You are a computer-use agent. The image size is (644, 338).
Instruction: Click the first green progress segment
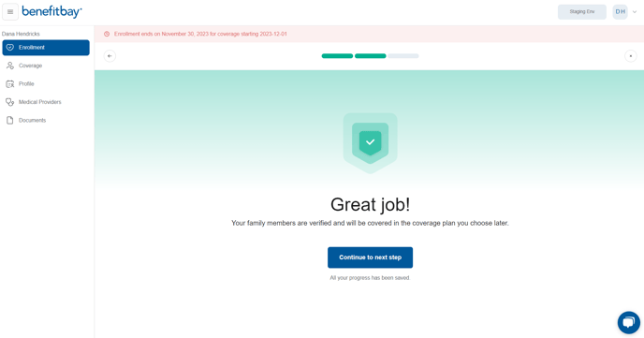[x=337, y=56]
